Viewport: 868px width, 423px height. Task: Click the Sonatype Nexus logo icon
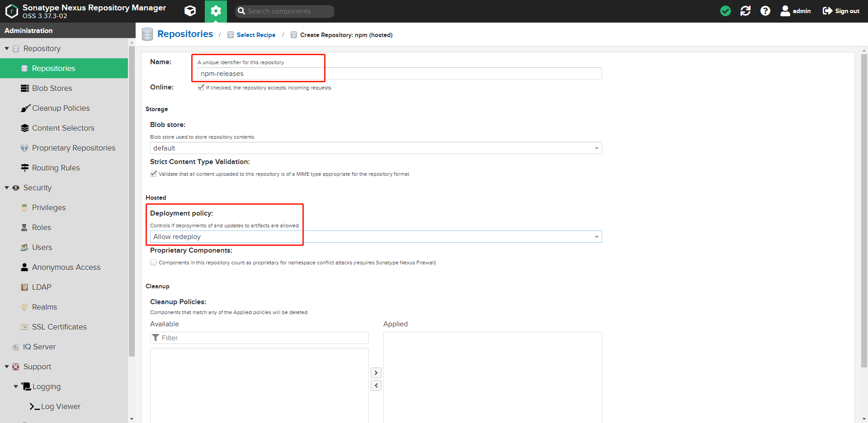pos(11,11)
